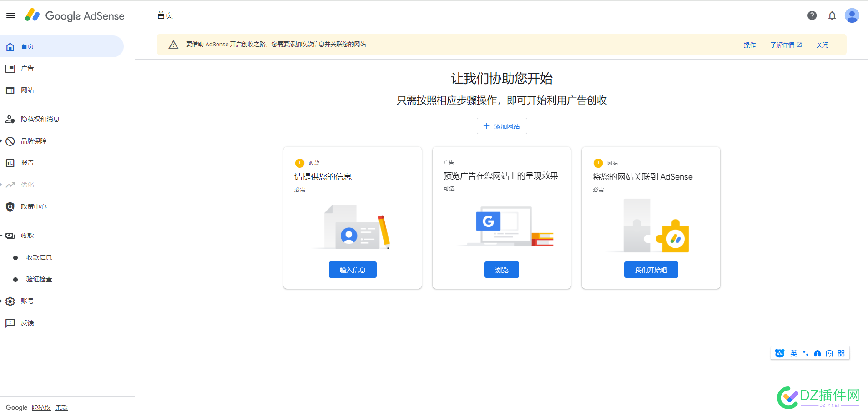The image size is (868, 416).
Task: Click the reports chart icon beside 报告
Action: (x=10, y=163)
